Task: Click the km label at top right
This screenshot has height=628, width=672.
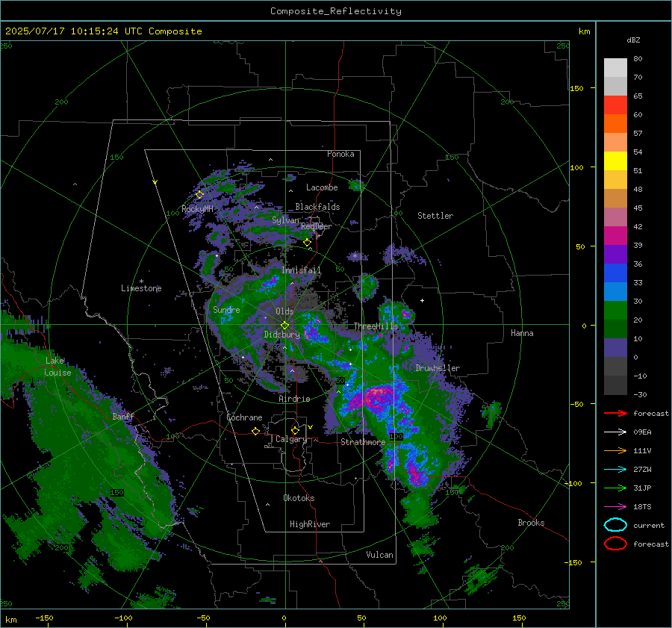Action: [584, 31]
